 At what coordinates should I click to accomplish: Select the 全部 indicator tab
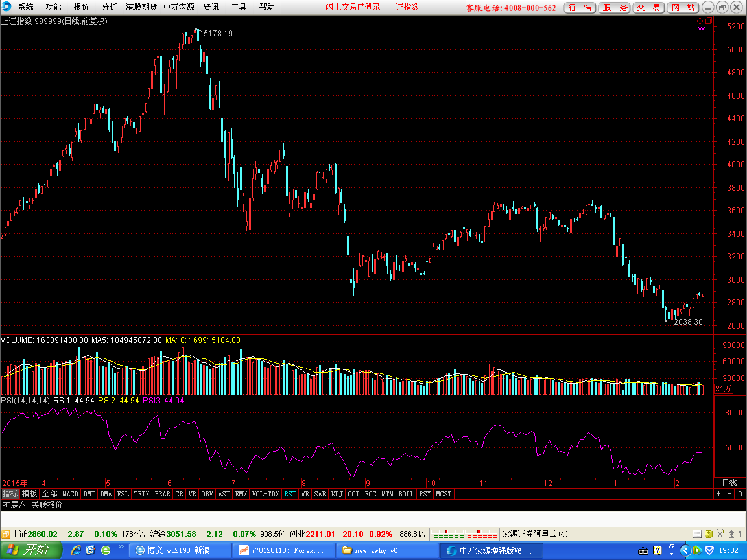tap(49, 494)
